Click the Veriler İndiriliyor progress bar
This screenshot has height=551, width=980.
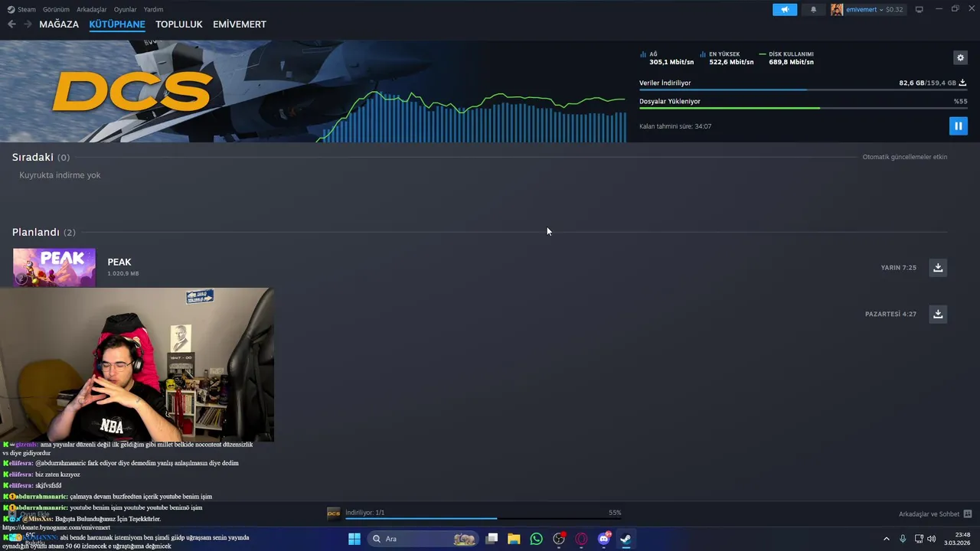coord(802,90)
